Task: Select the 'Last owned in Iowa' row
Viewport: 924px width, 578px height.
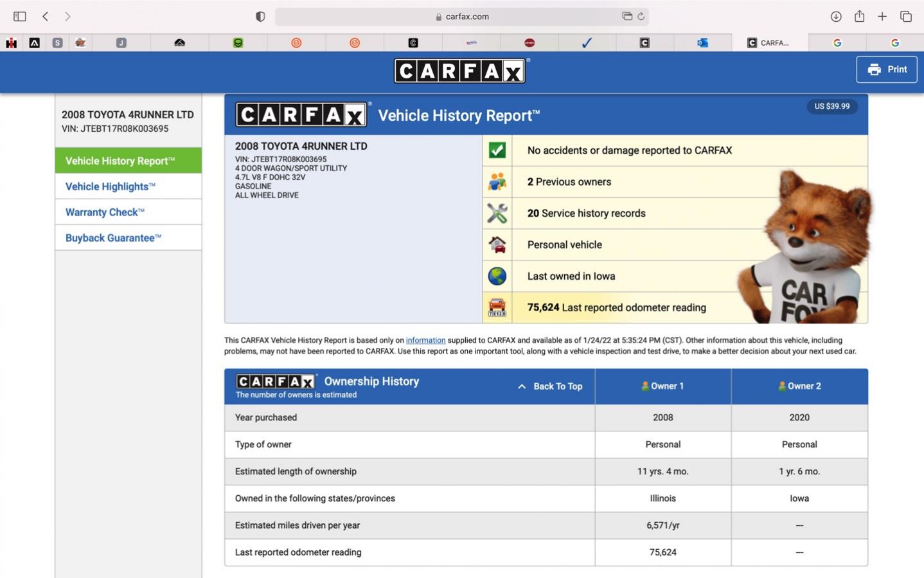Action: tap(675, 276)
